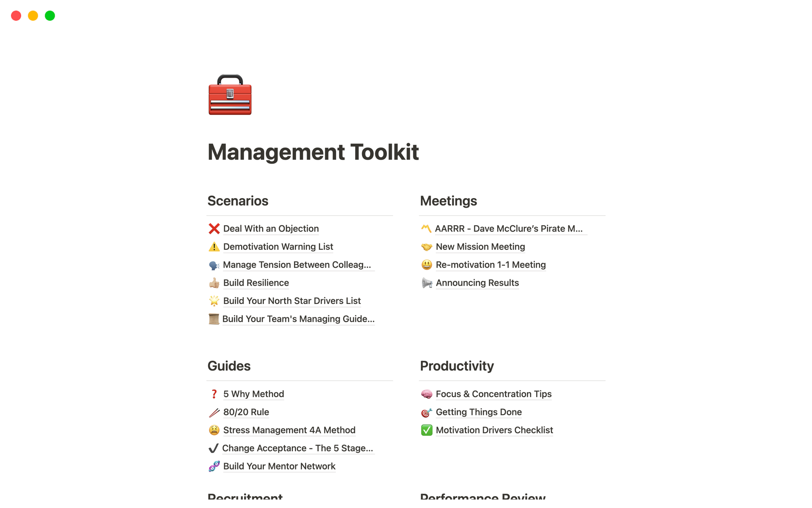Open Motivation Drivers Checklist
Viewport: 812px width, 508px height.
pyautogui.click(x=494, y=430)
